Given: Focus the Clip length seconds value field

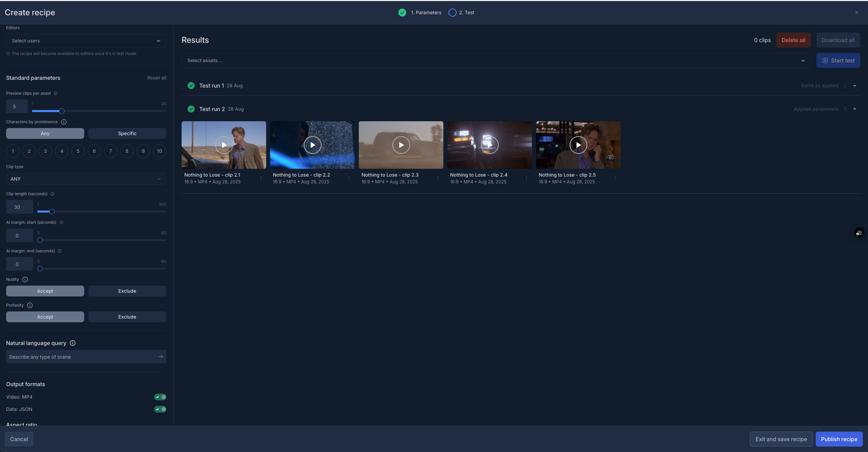Looking at the screenshot, I should [20, 207].
